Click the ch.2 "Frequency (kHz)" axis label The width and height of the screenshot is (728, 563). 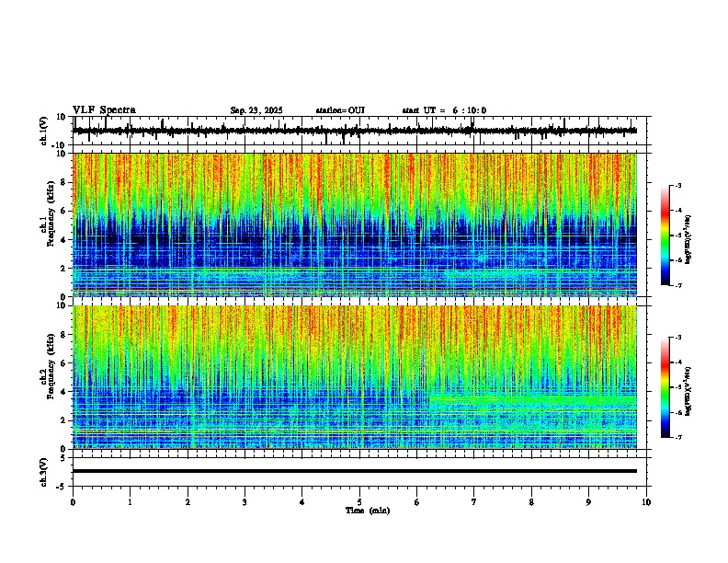tap(51, 366)
